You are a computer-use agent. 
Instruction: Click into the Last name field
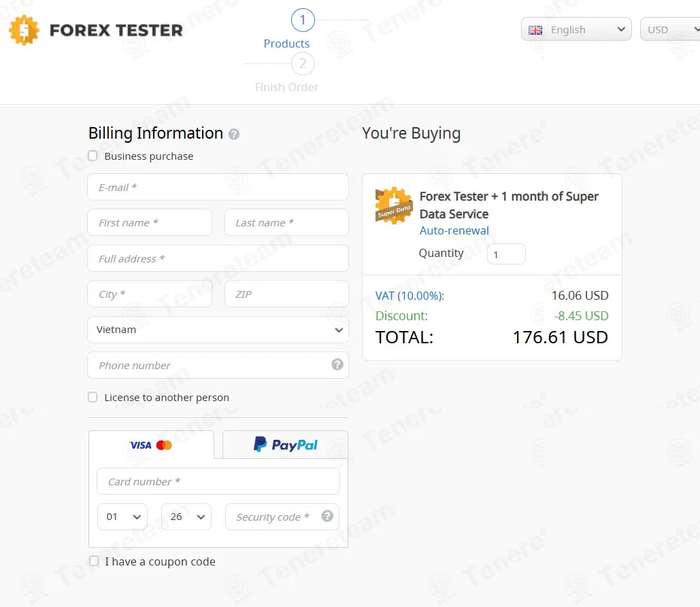(x=286, y=222)
